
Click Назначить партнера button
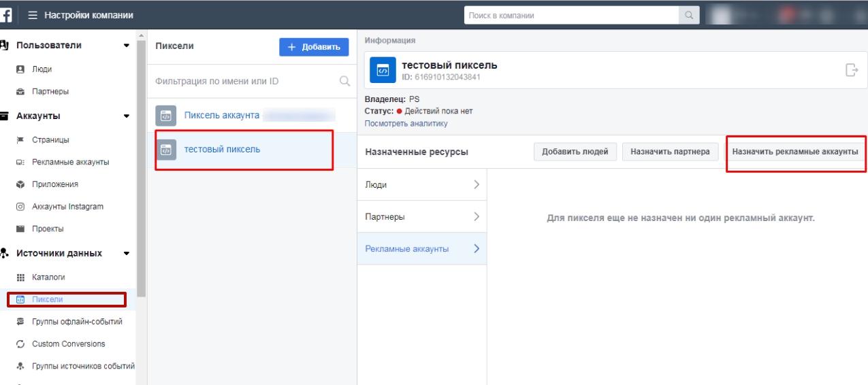pyautogui.click(x=671, y=152)
